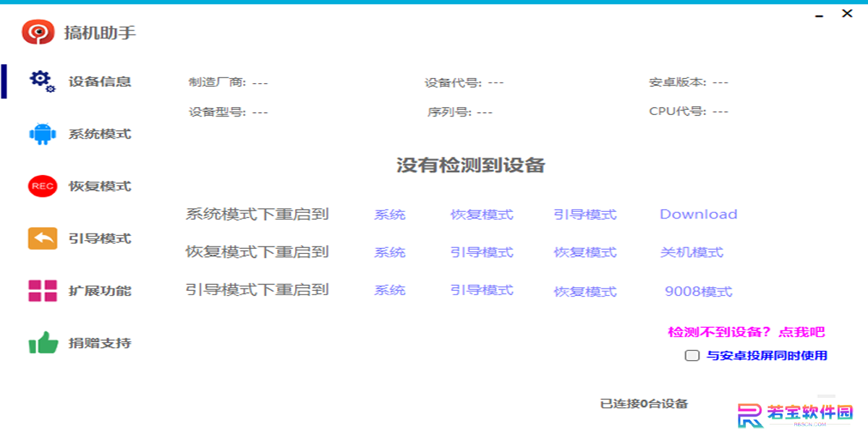This screenshot has height=434, width=868.
Task: Click the 关机模式 link
Action: (692, 252)
